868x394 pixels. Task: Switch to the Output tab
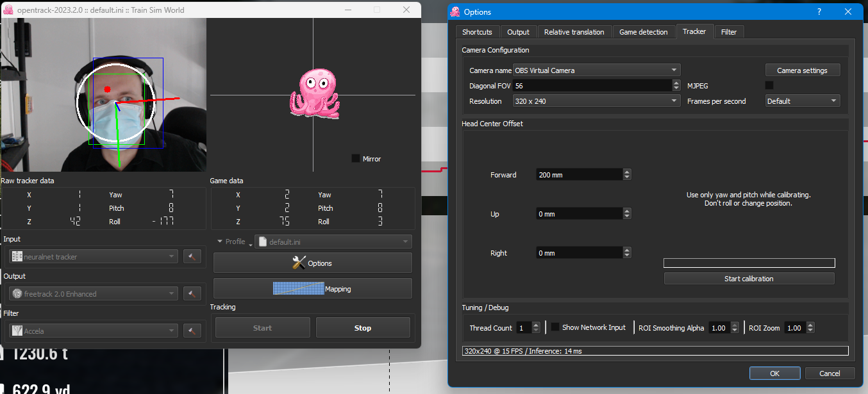(518, 32)
